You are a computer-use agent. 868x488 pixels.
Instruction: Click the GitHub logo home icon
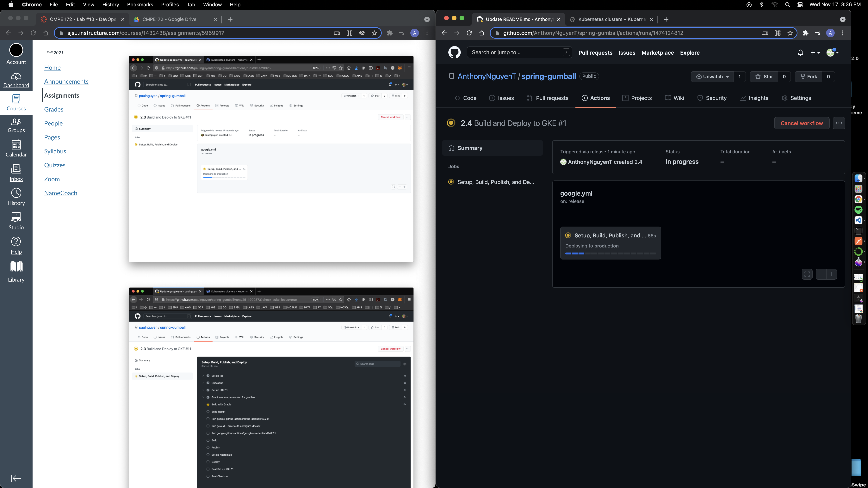coord(454,52)
